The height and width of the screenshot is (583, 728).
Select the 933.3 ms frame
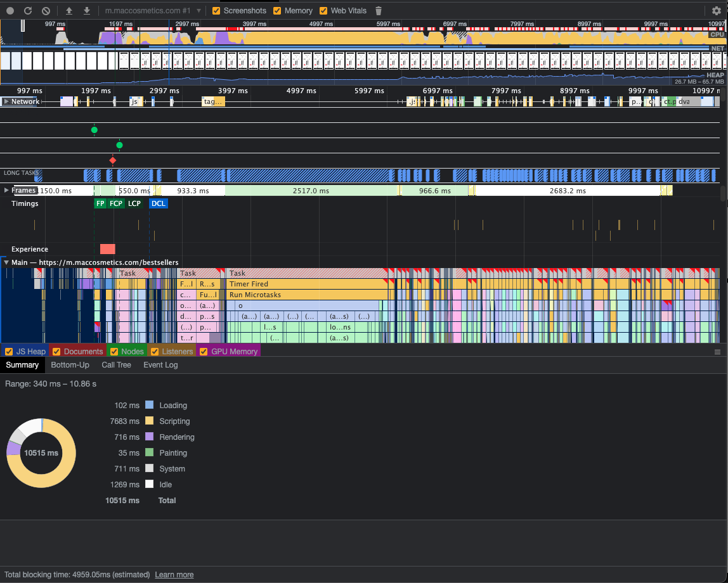pos(193,191)
